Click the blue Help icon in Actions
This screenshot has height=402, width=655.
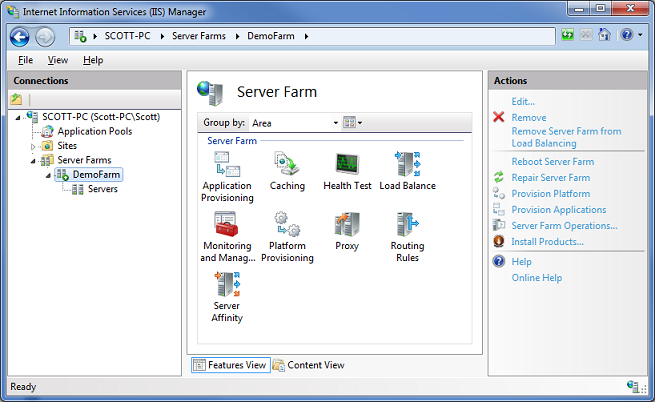click(499, 261)
